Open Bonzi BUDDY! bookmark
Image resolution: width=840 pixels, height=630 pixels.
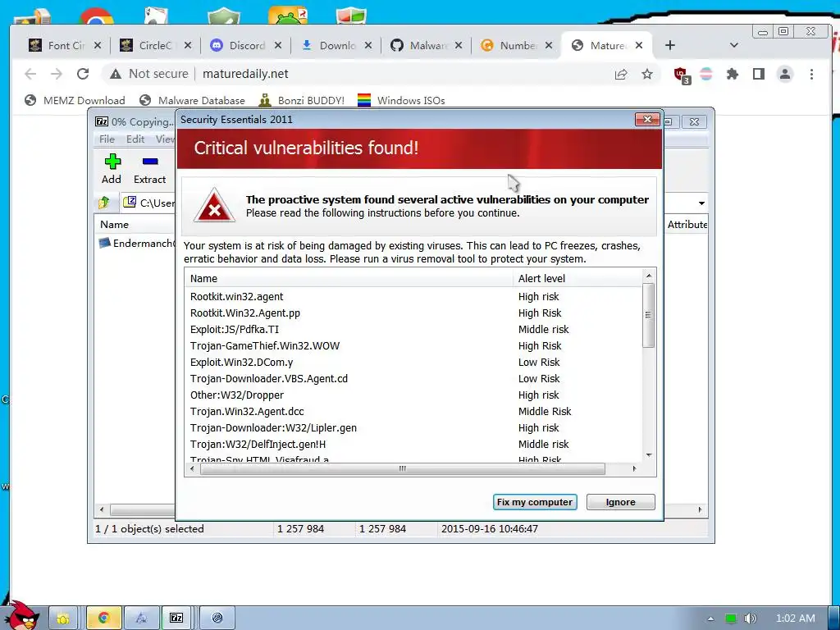click(x=301, y=100)
